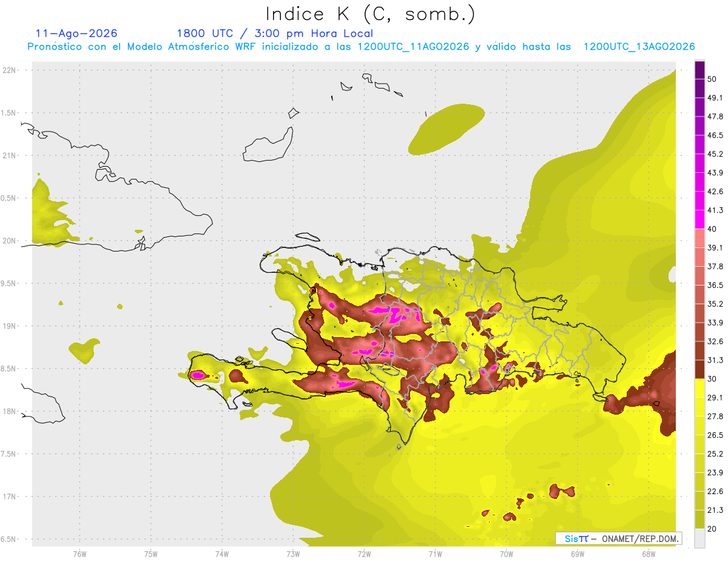The width and height of the screenshot is (728, 562).
Task: Pick the dark purple swatch above 50
Action: 699,70
